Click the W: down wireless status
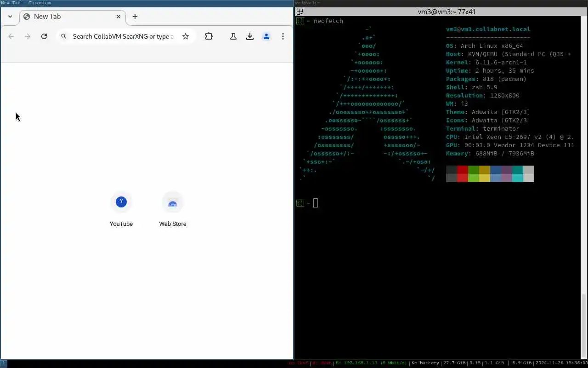Viewport: 588px width, 368px height. pyautogui.click(x=322, y=363)
